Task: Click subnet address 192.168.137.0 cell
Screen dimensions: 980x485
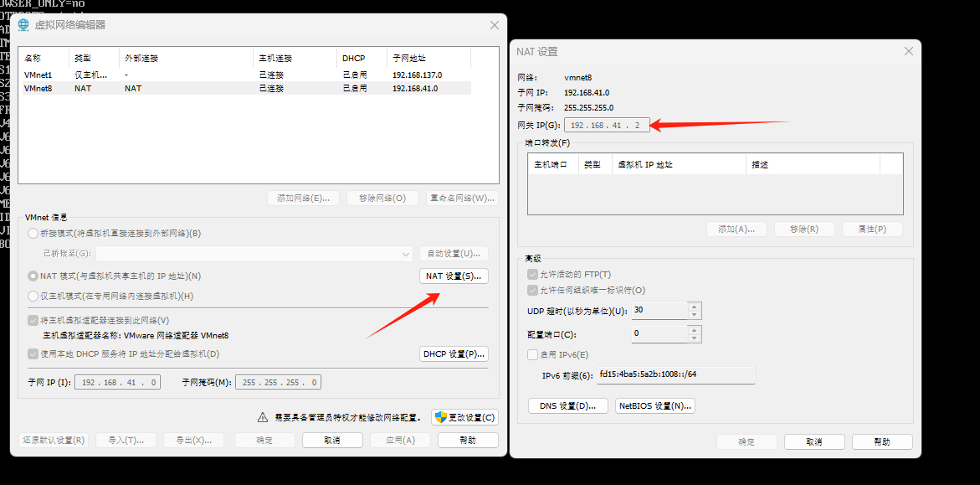Action: pos(417,75)
